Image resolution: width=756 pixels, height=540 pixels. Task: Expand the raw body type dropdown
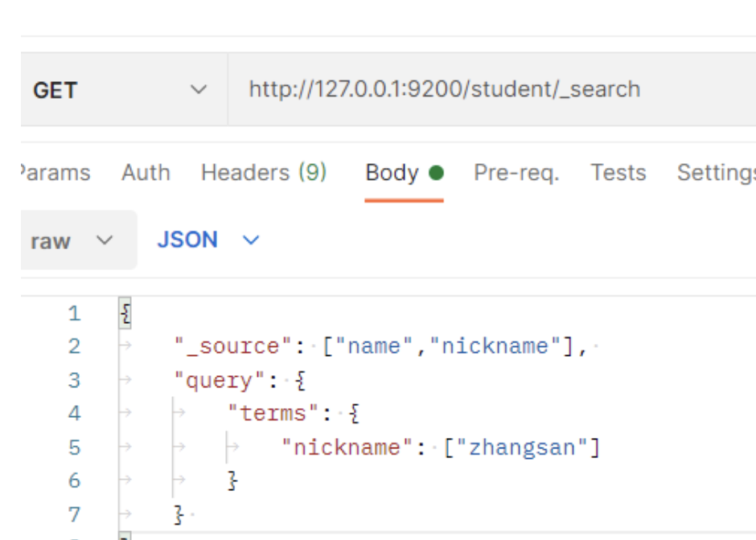(72, 241)
